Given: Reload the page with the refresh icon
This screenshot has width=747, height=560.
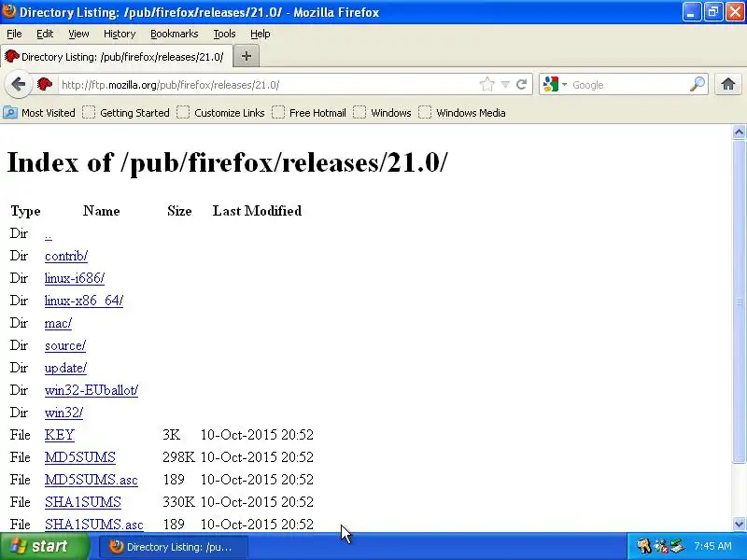Looking at the screenshot, I should pos(521,85).
